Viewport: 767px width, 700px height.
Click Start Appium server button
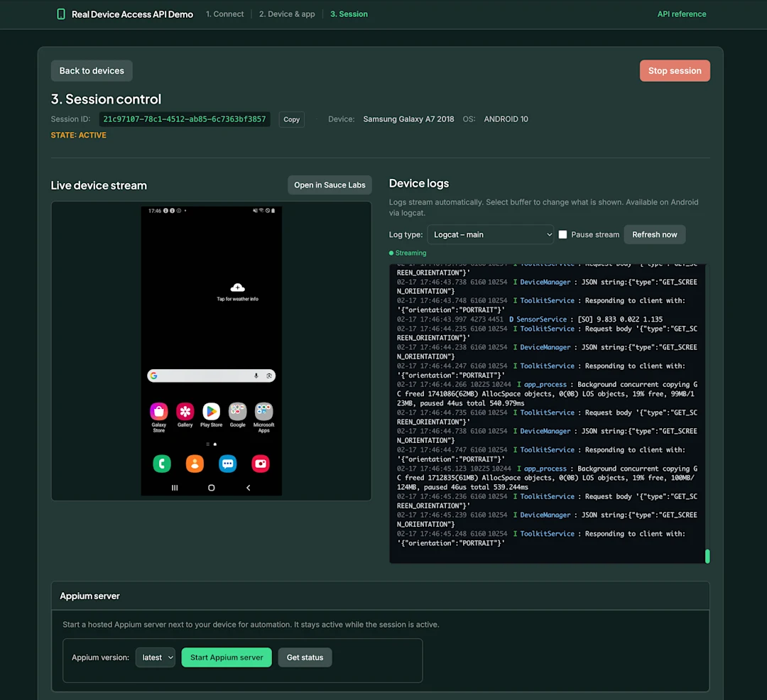pos(227,657)
